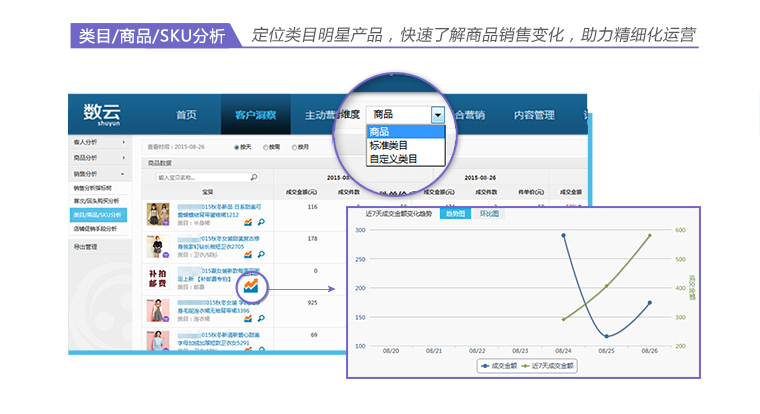Click blue line data point at 08/25
This screenshot has width=760, height=414.
(x=606, y=336)
